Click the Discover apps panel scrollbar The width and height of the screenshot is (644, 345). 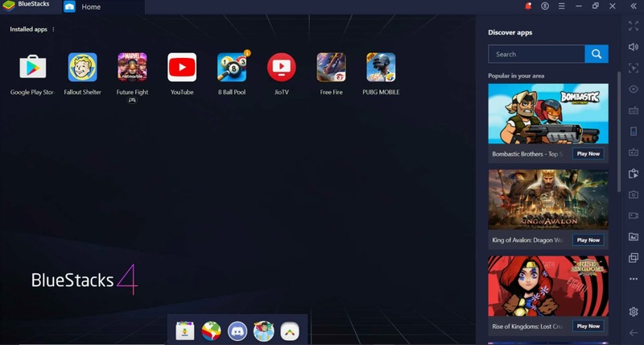(x=618, y=129)
